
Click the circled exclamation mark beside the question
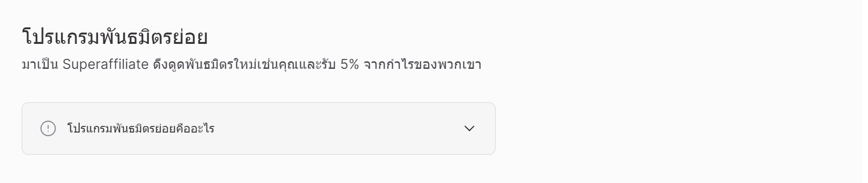coord(48,128)
